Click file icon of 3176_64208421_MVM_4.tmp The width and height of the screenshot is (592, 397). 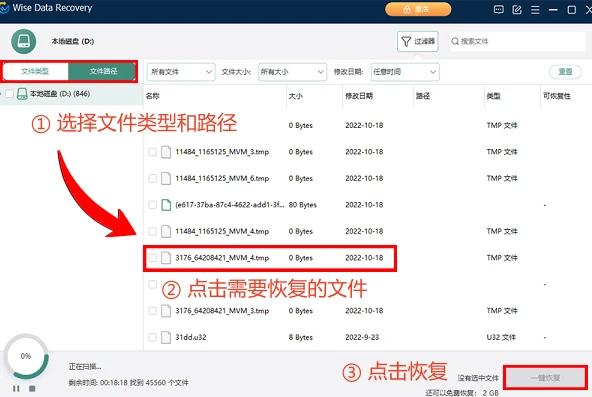(x=166, y=258)
